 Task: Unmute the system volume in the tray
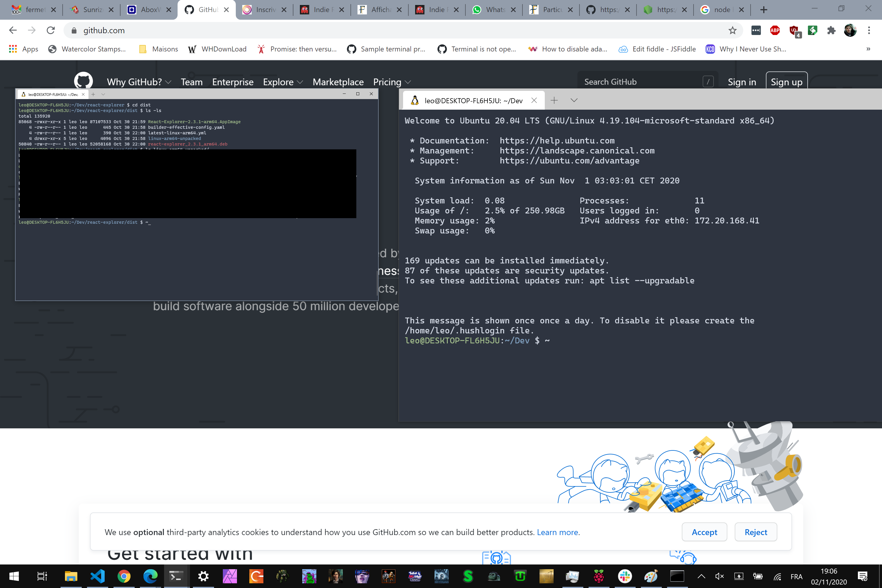(719, 576)
